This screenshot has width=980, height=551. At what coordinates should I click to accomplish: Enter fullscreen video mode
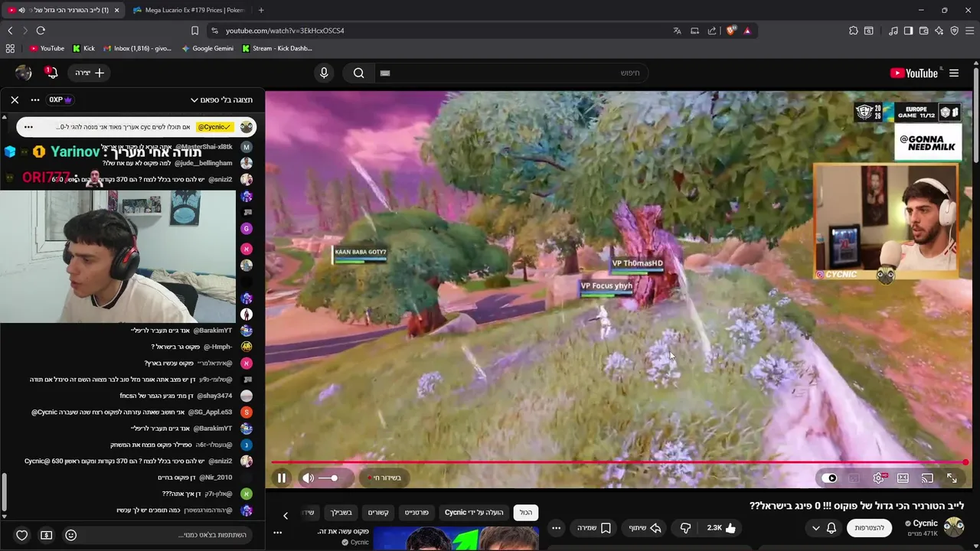click(x=952, y=478)
